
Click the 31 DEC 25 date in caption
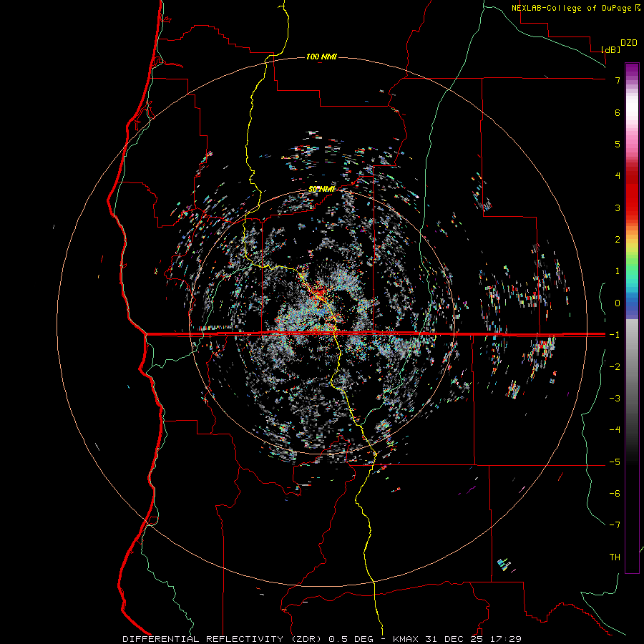coord(454,639)
